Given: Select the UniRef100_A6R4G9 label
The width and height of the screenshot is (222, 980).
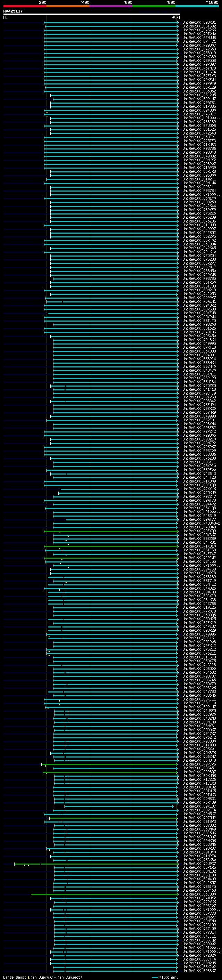Looking at the screenshot, I should click(x=199, y=803).
